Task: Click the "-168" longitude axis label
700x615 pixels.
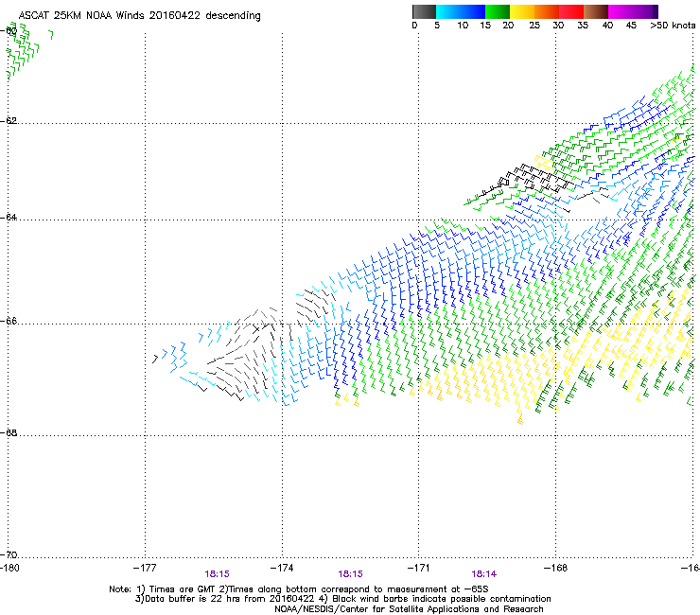Action: [556, 568]
